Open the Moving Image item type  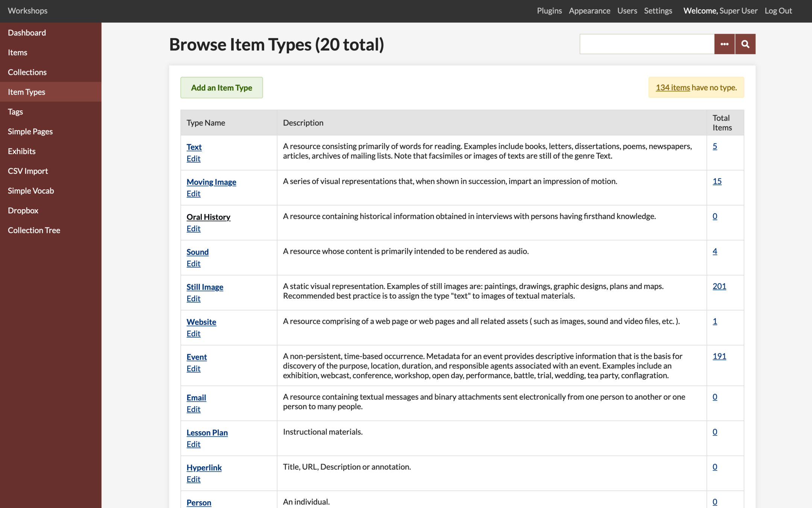(x=211, y=182)
